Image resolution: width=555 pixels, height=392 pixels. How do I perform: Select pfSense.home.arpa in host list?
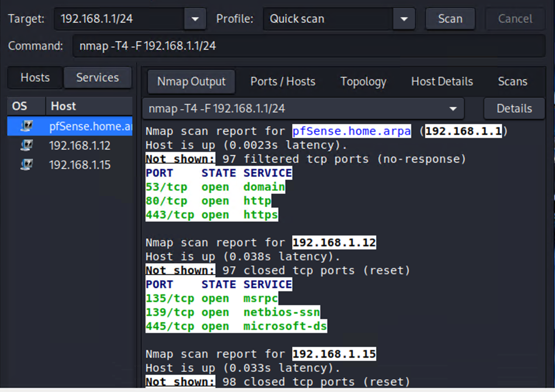click(70, 126)
